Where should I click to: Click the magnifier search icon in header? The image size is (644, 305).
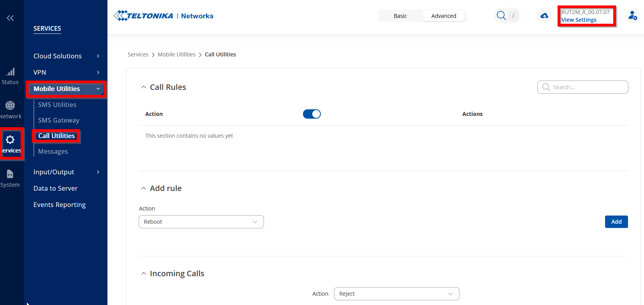pos(501,16)
